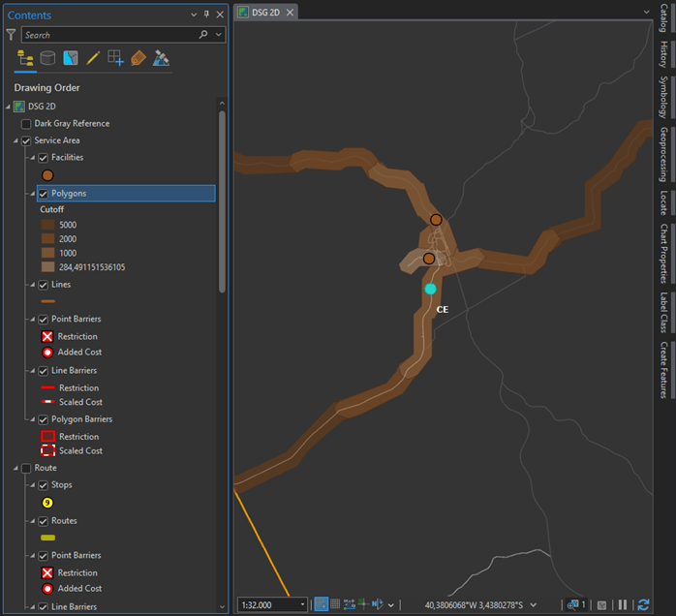Uncheck the Facilities layer checkbox

(44, 158)
